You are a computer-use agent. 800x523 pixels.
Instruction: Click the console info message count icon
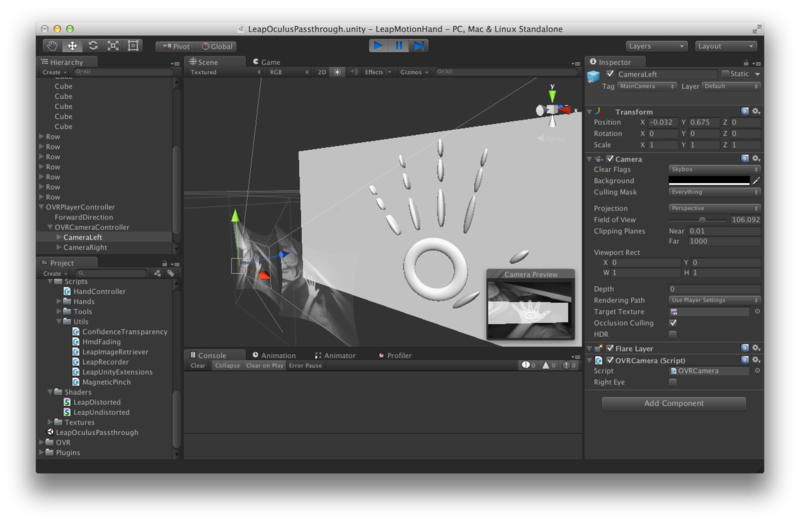click(529, 365)
